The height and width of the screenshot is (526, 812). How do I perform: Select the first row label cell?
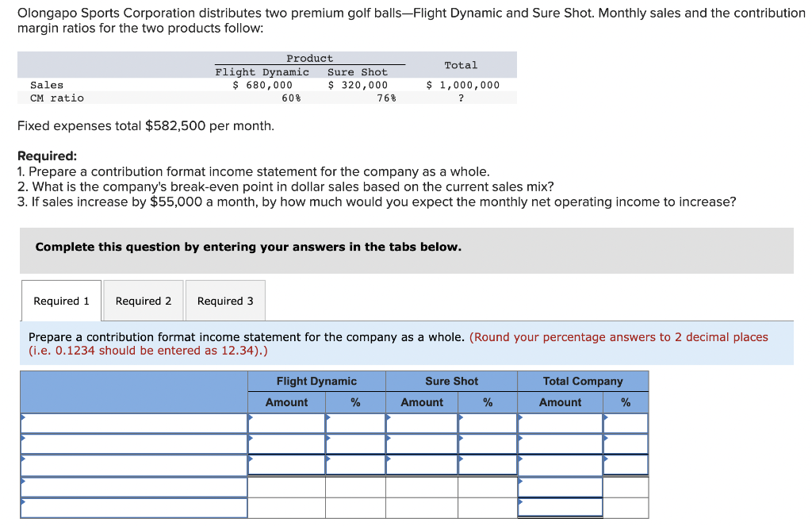134,424
